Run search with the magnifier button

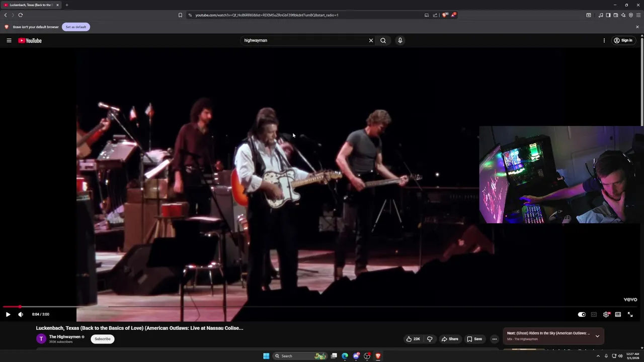point(383,41)
